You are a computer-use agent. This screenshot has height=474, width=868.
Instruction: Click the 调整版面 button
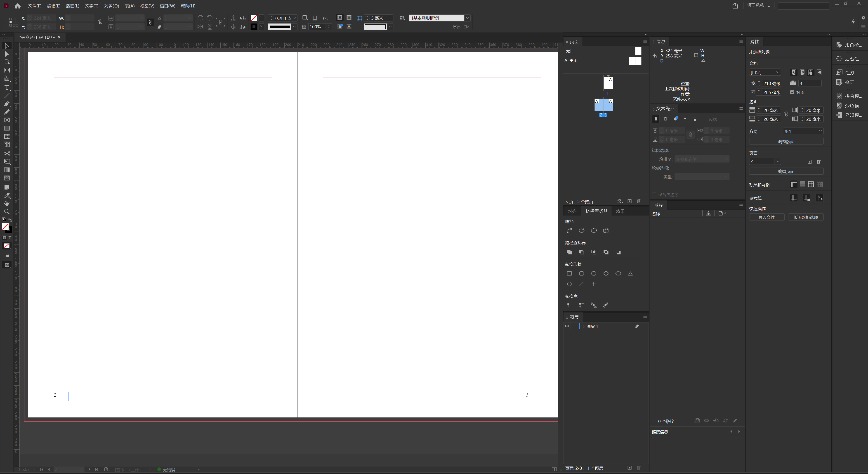pos(786,142)
